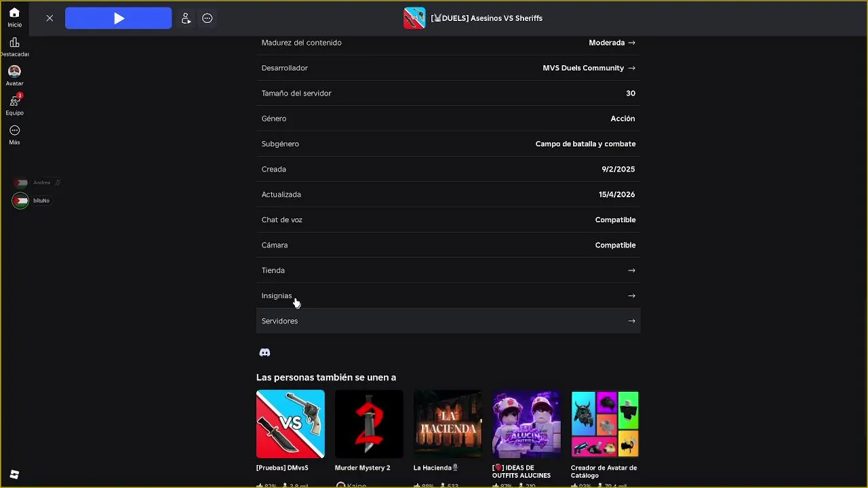
Task: Click the arrow on Insignias row
Action: click(x=631, y=296)
